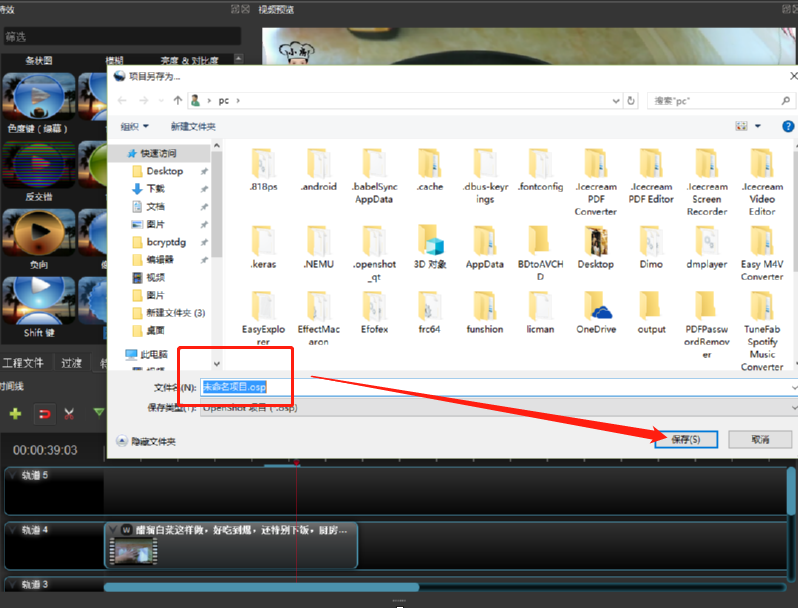Open the .android folder
This screenshot has width=798, height=608.
(319, 170)
